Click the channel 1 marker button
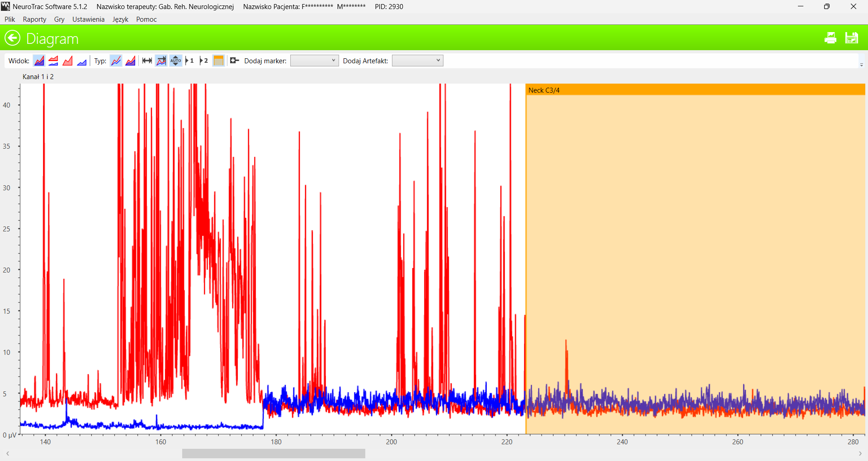The height and width of the screenshot is (461, 868). point(190,61)
